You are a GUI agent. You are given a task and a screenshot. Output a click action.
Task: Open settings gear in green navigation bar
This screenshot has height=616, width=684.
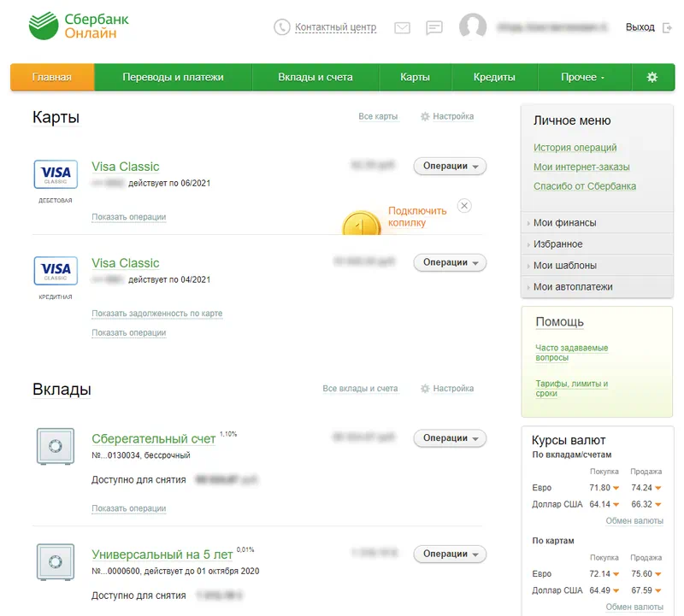pyautogui.click(x=652, y=77)
